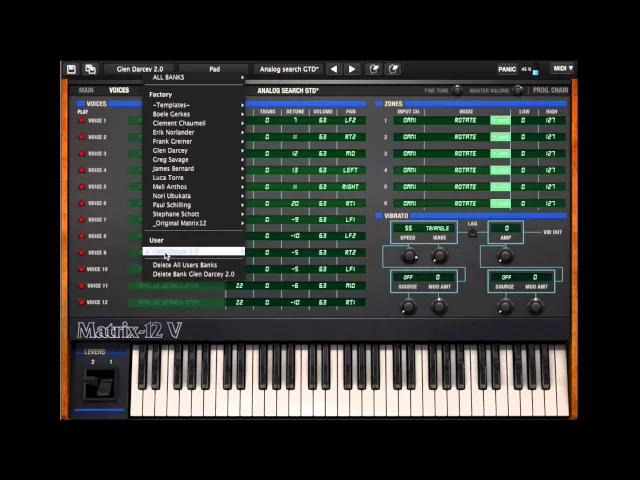Select Frank Greiner bank entry
This screenshot has height=480, width=640.
(x=194, y=141)
